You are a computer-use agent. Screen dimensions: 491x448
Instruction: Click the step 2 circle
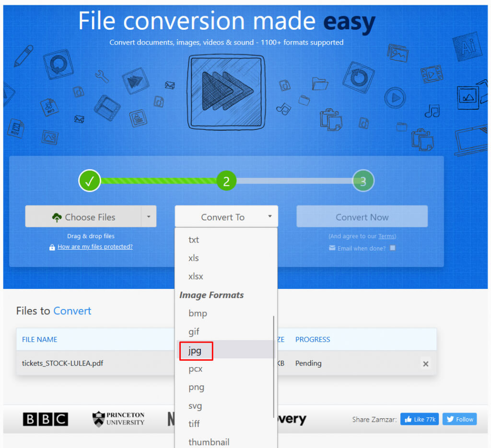[x=226, y=181]
